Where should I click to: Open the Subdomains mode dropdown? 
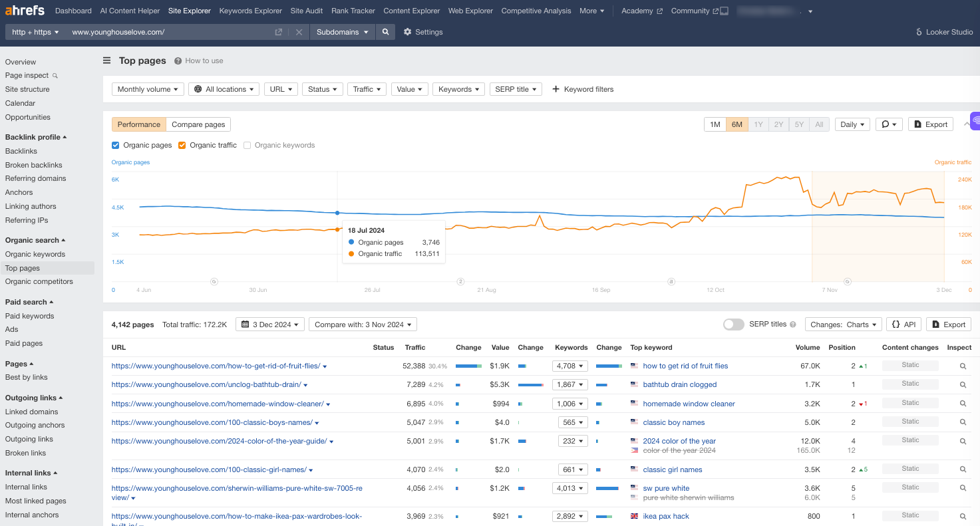pos(342,32)
